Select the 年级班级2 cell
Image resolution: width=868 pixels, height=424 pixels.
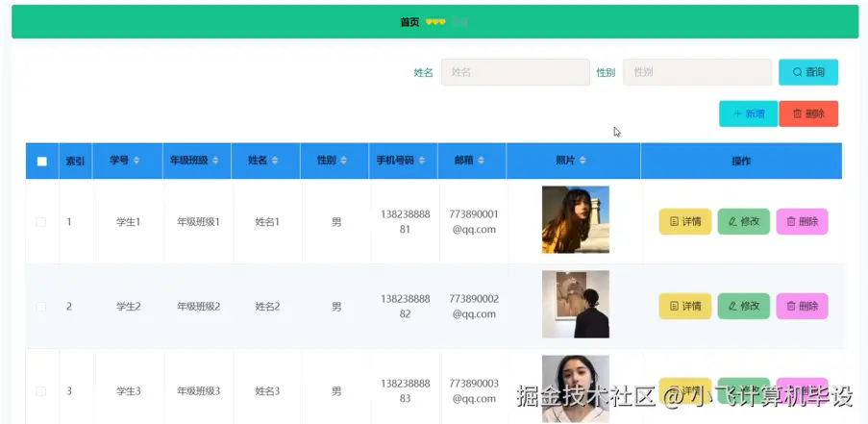tap(199, 307)
